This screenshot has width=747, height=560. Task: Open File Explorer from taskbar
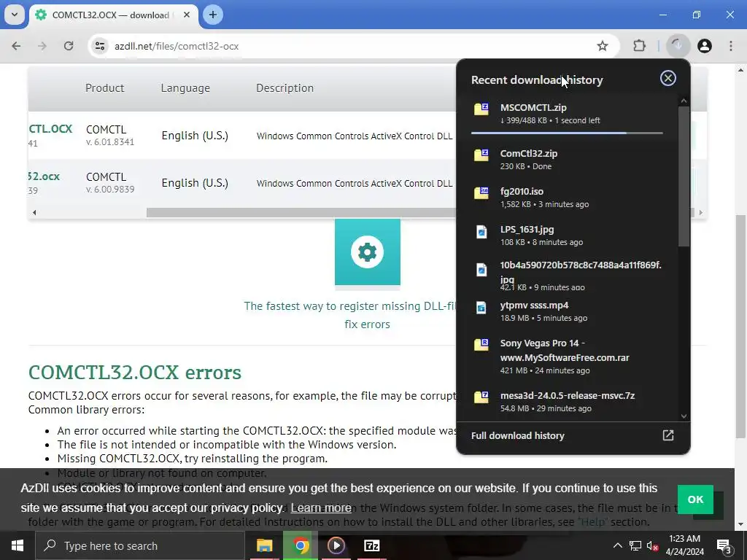[x=264, y=545]
